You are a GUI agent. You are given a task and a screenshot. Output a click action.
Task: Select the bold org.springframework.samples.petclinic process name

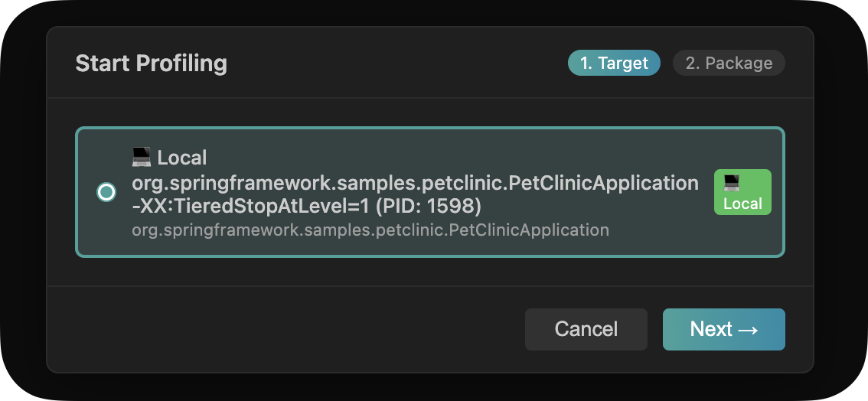[414, 183]
